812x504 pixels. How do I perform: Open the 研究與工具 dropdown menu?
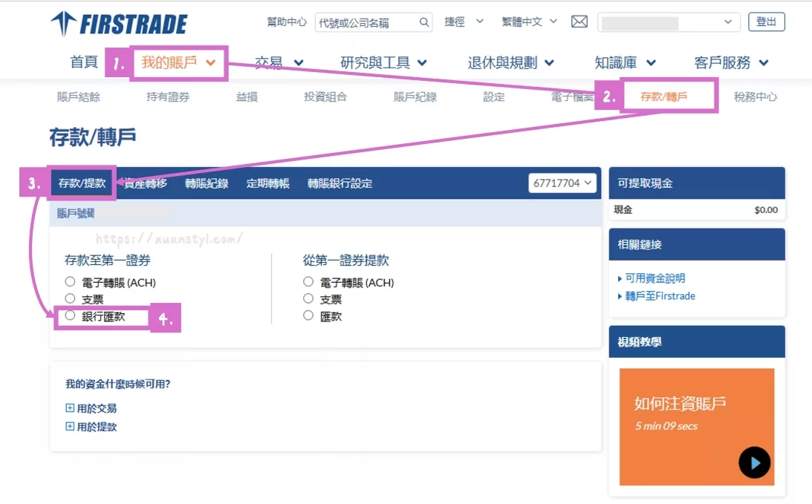point(383,62)
